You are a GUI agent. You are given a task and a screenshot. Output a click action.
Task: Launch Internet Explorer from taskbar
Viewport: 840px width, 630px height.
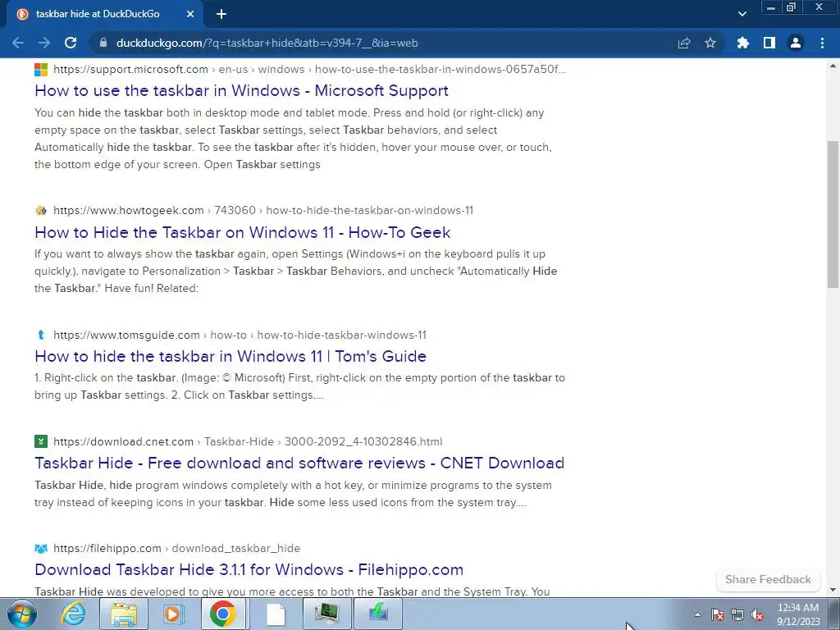click(73, 614)
